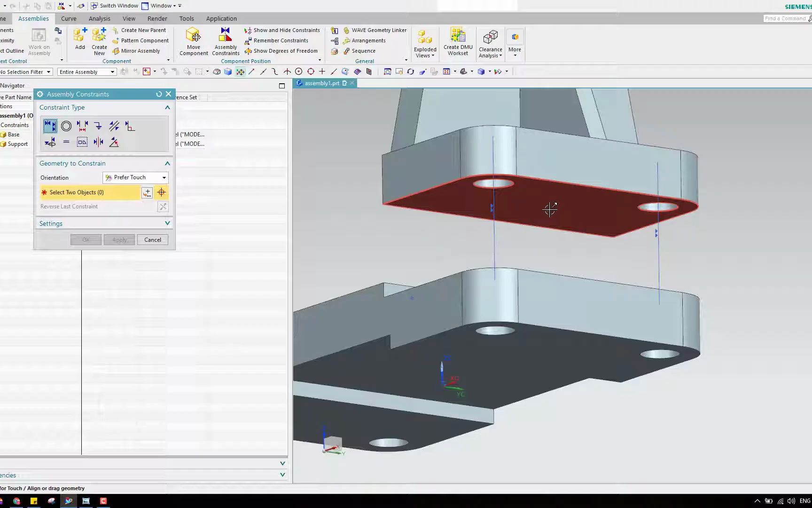
Task: Launch Assembly Constraints from the ribbon
Action: 225,41
